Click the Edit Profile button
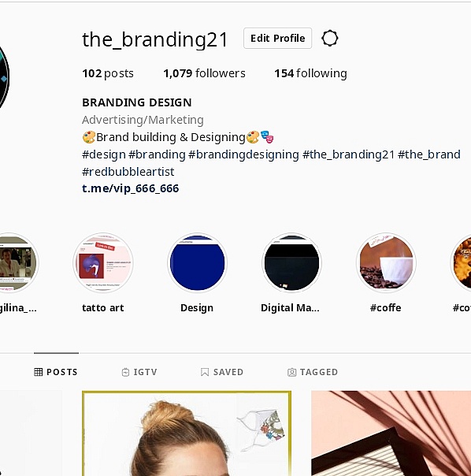Viewport: 471px width, 476px height. [278, 39]
